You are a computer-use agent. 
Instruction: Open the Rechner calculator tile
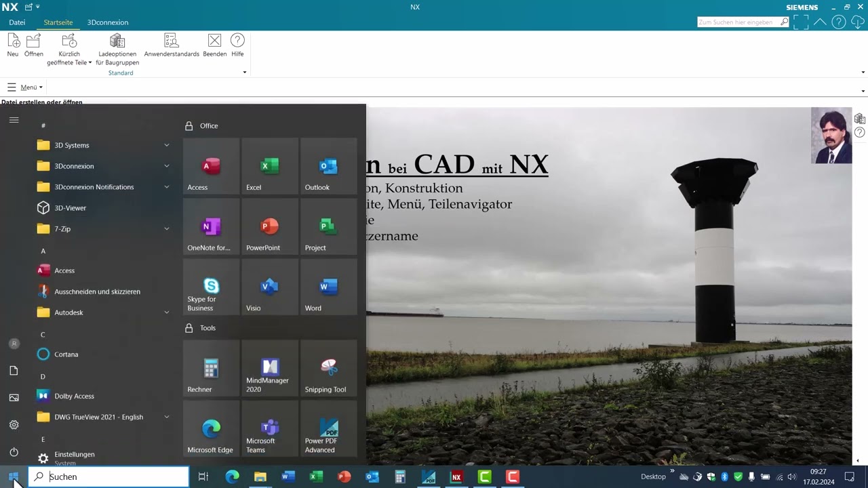211,368
